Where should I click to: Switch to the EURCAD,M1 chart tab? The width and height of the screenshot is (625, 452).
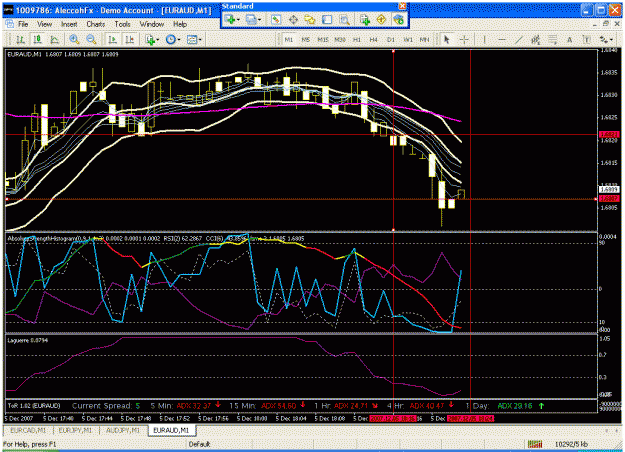28,430
